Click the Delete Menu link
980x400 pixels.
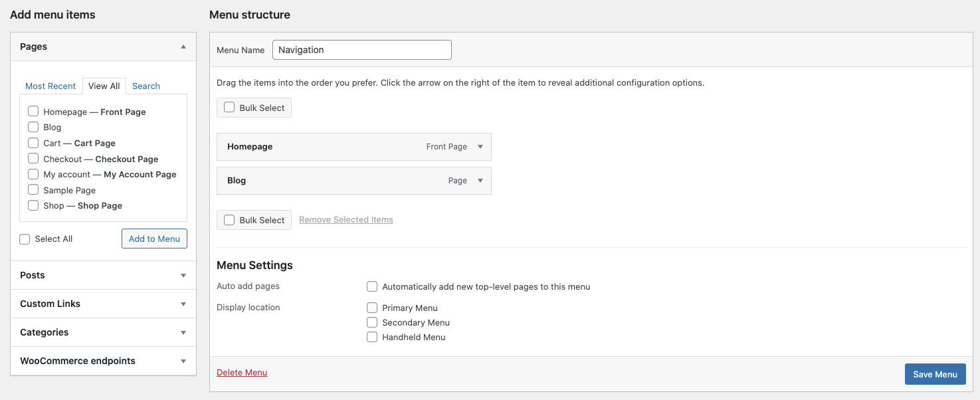coord(242,372)
